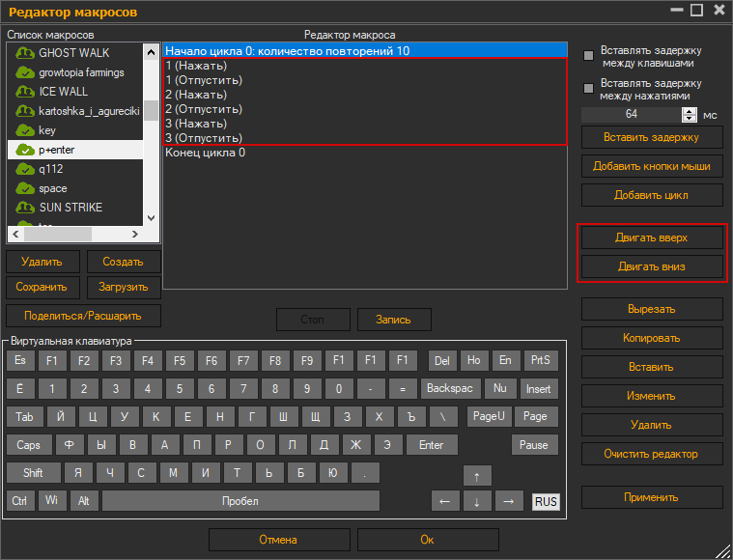The image size is (733, 560).
Task: Click the Shift key on virtual keyboard
Action: (x=34, y=473)
